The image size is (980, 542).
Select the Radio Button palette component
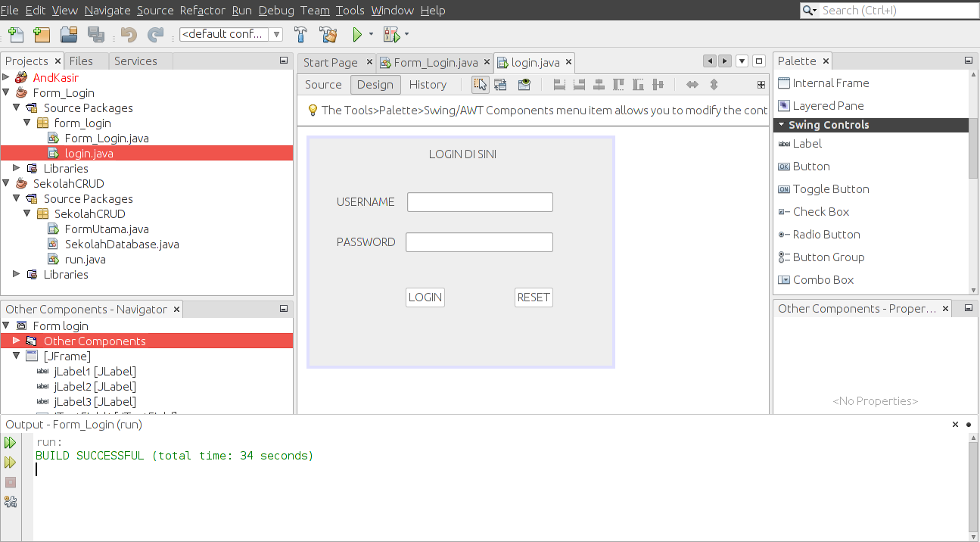click(824, 234)
